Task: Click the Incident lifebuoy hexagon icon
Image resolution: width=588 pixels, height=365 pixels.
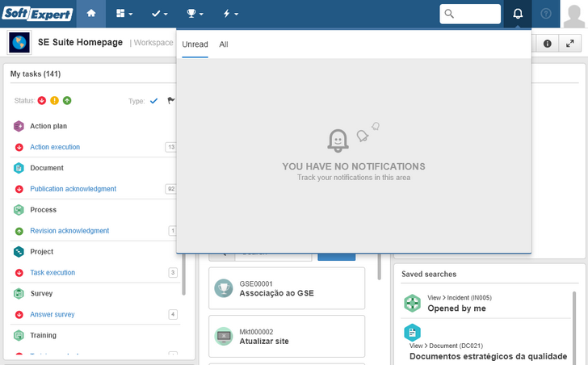Action: 412,303
